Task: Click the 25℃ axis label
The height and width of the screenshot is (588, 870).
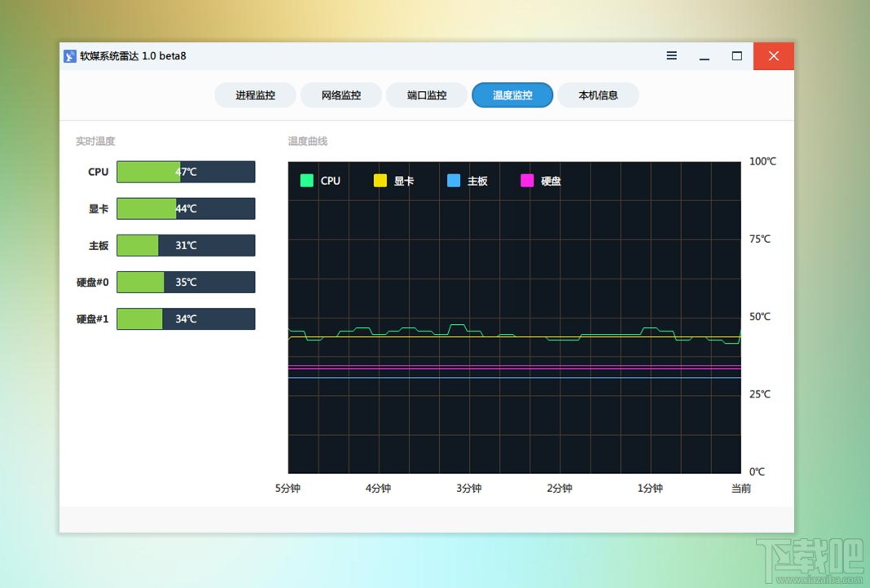Action: [760, 394]
